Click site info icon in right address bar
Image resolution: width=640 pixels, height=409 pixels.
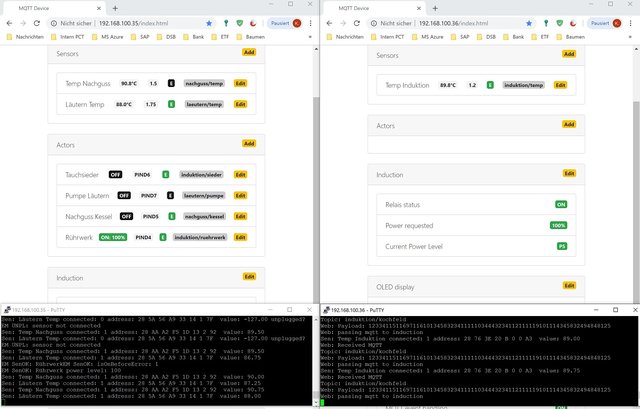click(x=373, y=23)
